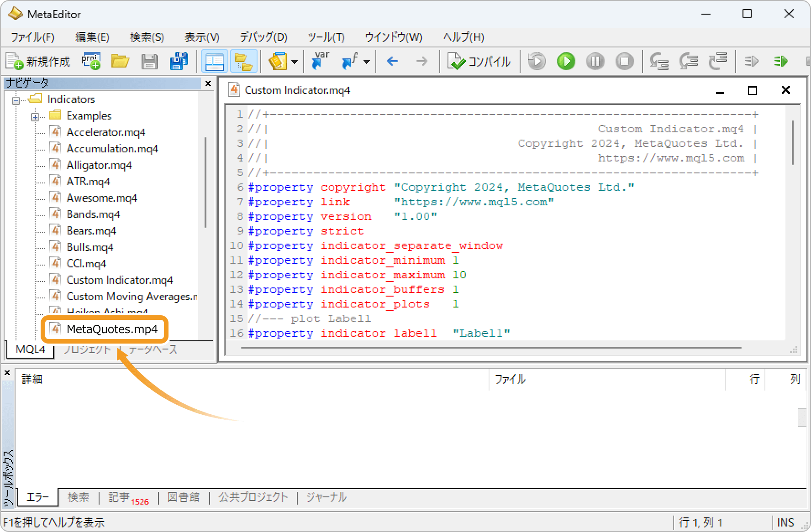Click the new project icon
811x532 pixels.
pos(91,61)
